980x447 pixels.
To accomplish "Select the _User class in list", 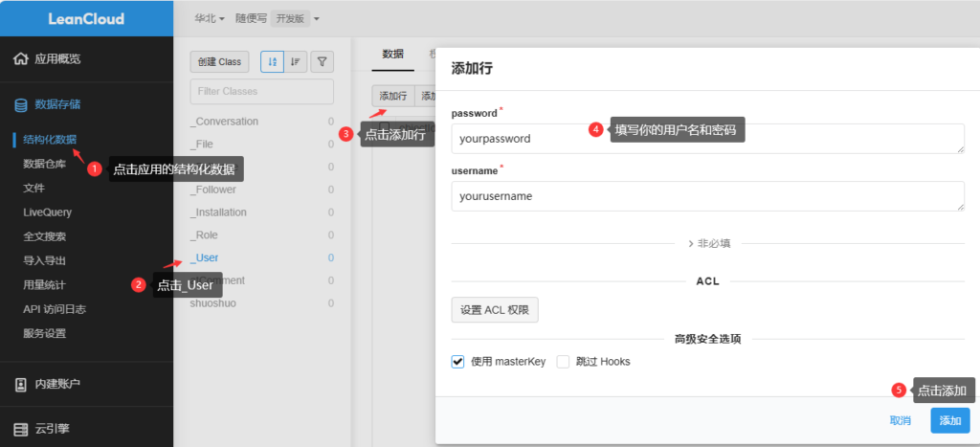I will (205, 257).
